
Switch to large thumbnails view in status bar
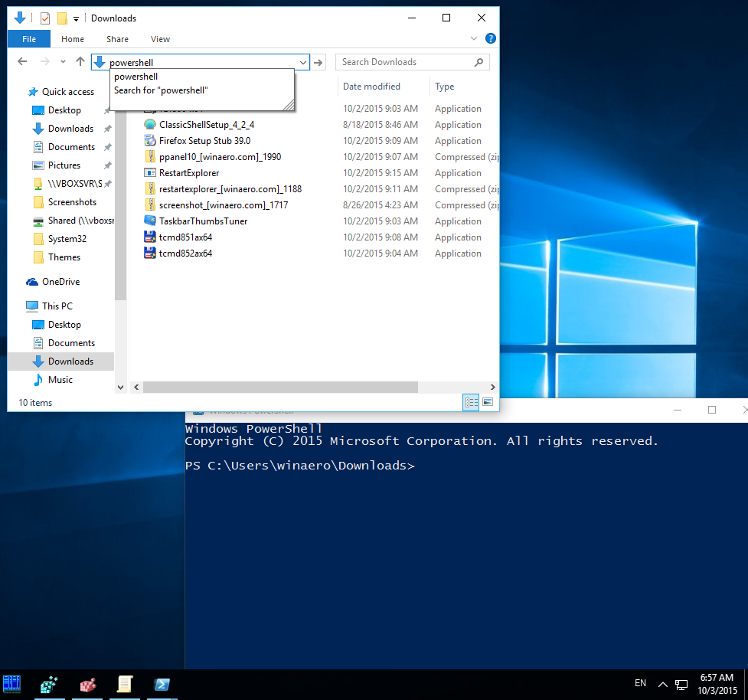point(488,402)
